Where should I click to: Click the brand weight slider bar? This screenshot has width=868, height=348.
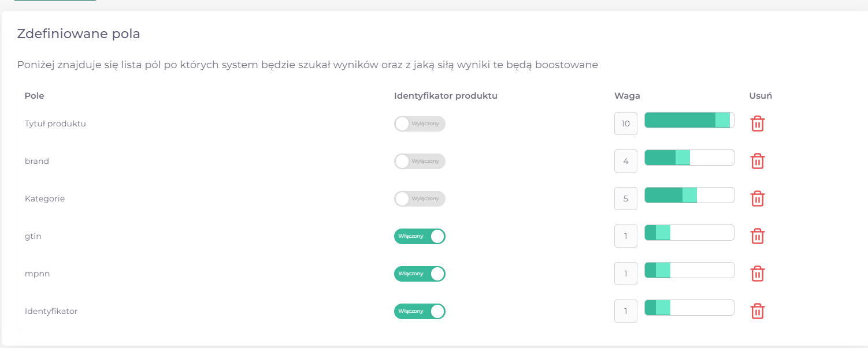(x=689, y=158)
